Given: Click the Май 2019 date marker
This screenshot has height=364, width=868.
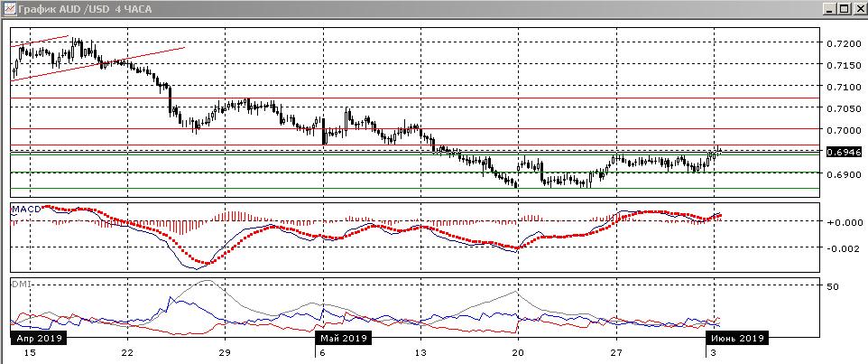Looking at the screenshot, I should pyautogui.click(x=343, y=338).
